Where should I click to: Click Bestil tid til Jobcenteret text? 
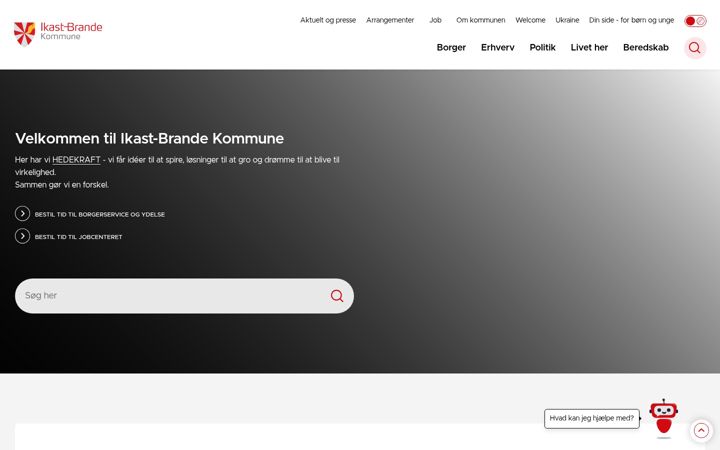79,237
